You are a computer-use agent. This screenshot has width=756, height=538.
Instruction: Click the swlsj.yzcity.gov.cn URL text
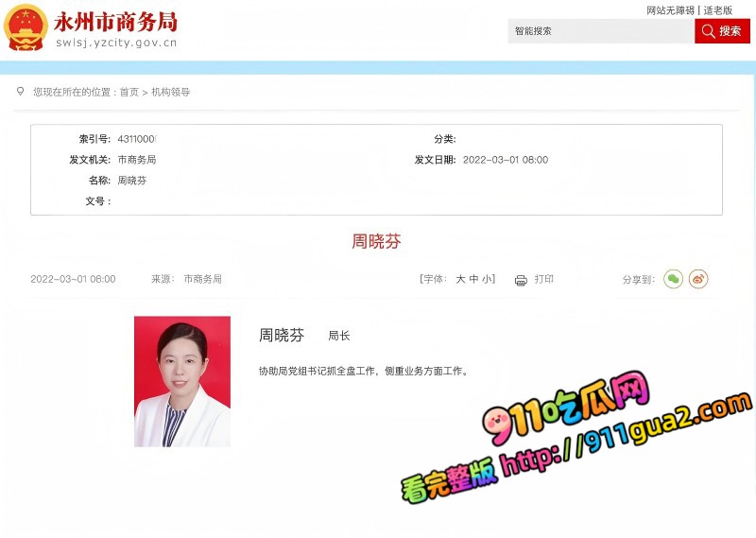tap(116, 43)
